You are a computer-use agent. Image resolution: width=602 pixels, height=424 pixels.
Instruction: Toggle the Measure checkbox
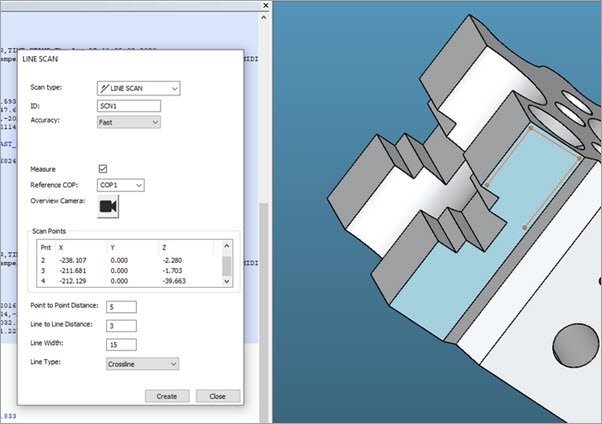(x=102, y=168)
